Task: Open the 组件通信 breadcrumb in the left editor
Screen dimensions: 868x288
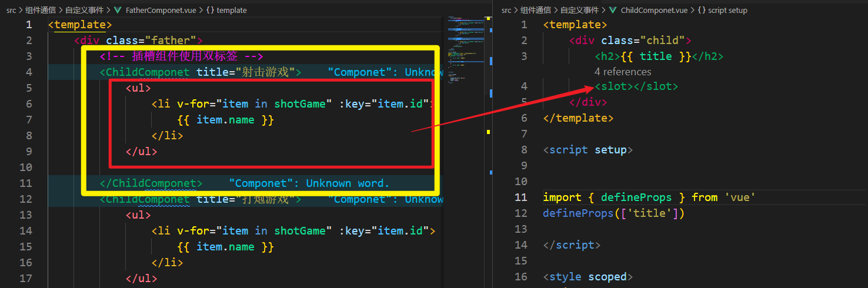Action: click(x=41, y=10)
